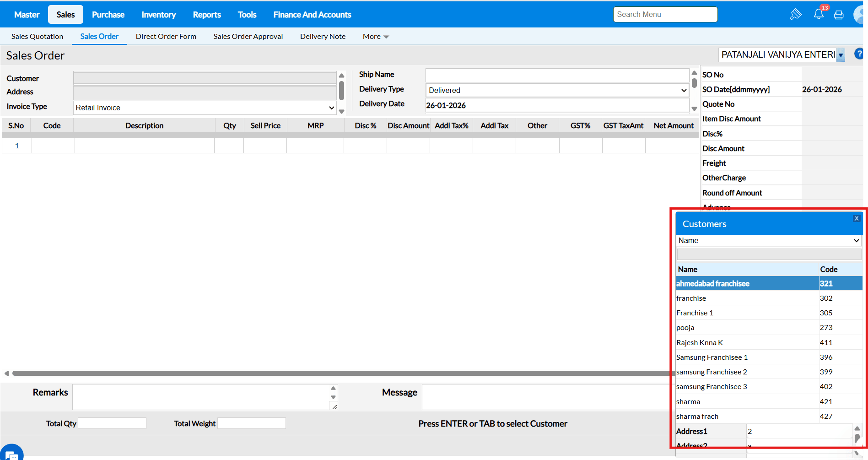
Task: Open the Master menu
Action: click(x=27, y=15)
